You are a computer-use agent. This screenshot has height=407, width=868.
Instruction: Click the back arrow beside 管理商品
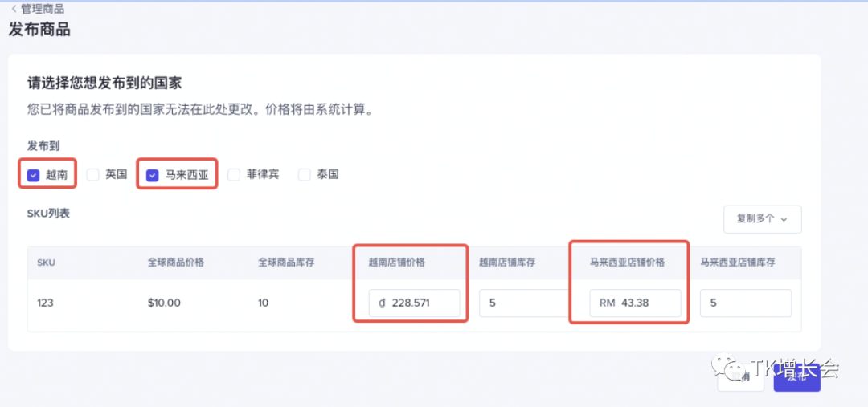14,9
